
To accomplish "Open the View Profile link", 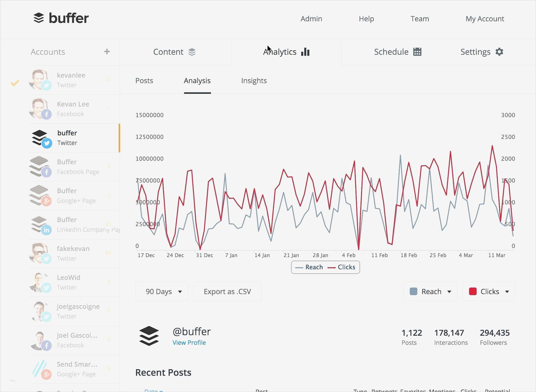I will 189,343.
